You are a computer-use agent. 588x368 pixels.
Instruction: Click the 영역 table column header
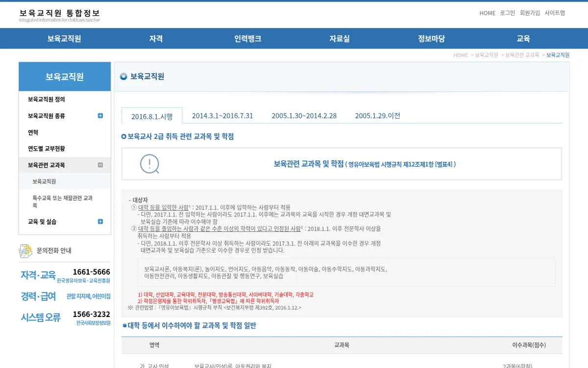click(x=154, y=345)
